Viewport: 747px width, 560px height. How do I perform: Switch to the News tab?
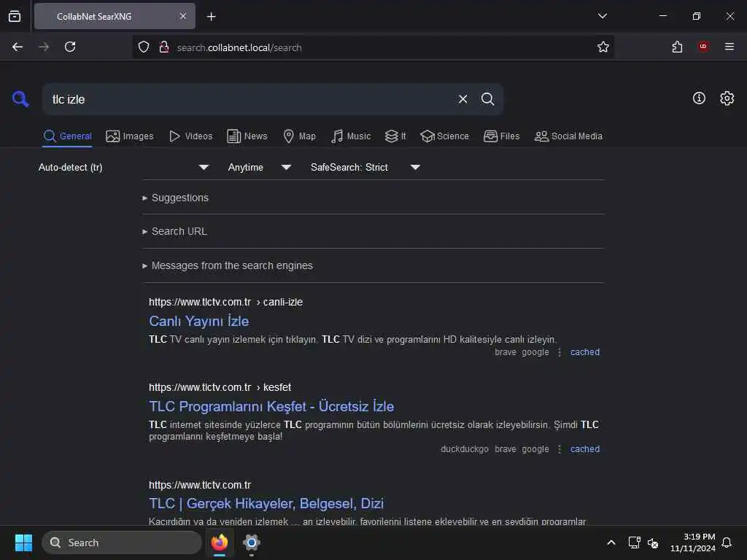pos(247,136)
